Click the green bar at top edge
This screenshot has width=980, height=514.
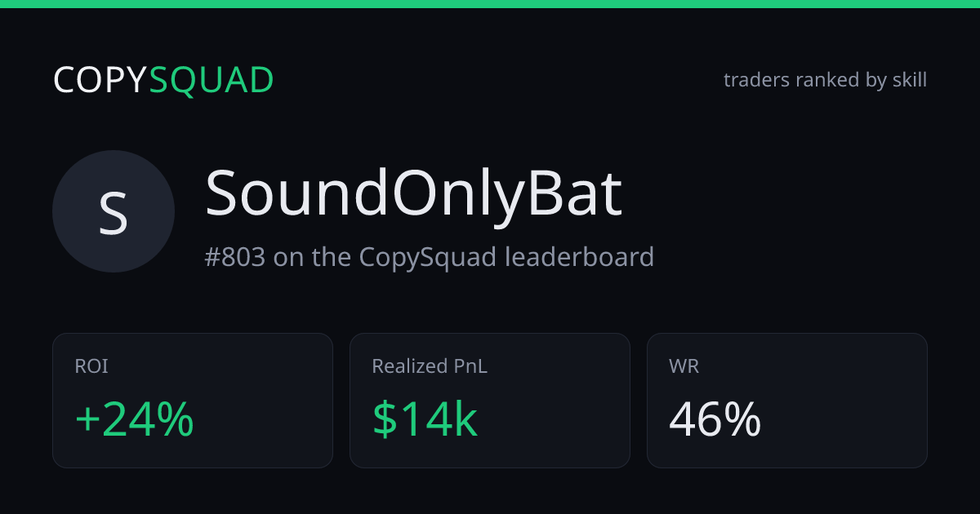(x=490, y=4)
